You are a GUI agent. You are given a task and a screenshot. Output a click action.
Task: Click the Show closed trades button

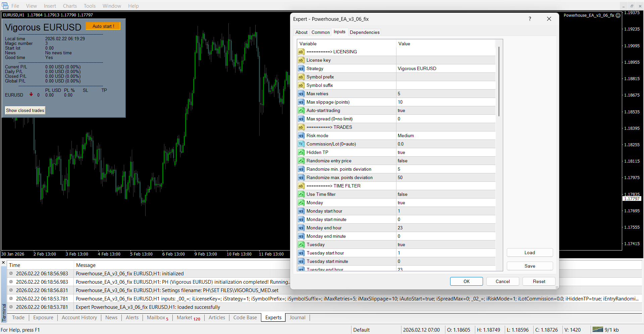point(25,111)
